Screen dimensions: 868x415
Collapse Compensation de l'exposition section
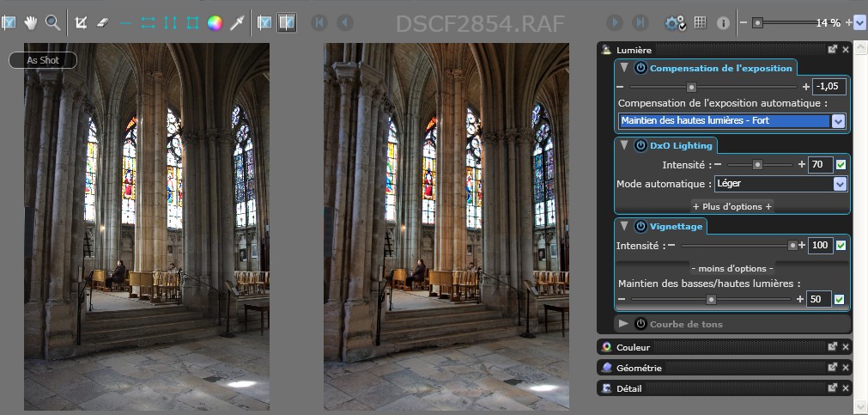click(x=624, y=68)
